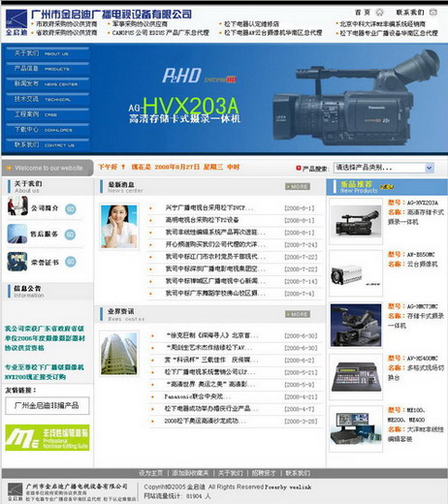Click MORE beside the 业界资讯 heading
448x504 pixels.
click(x=298, y=314)
